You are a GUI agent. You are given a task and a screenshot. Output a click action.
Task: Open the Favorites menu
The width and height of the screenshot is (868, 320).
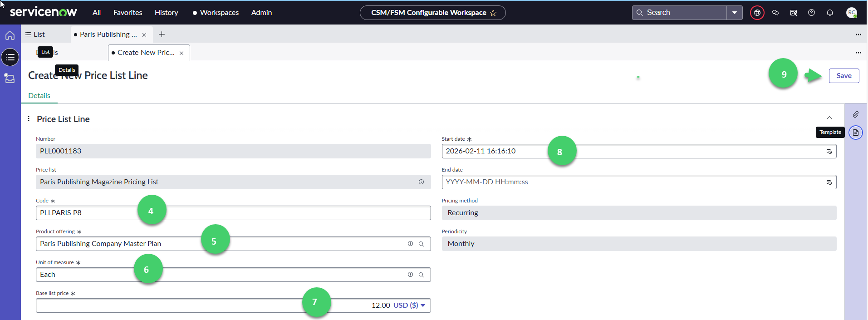click(x=128, y=13)
